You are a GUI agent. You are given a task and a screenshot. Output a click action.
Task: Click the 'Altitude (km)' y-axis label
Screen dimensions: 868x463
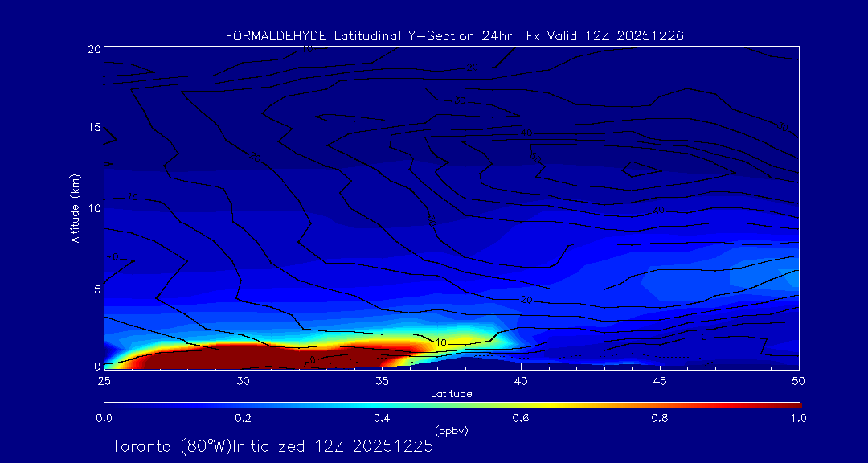[75, 207]
